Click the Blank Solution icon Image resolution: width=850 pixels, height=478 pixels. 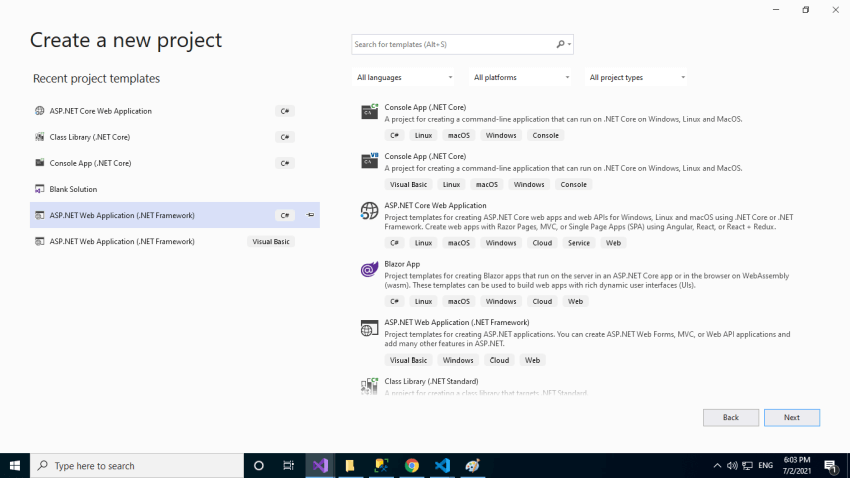tap(40, 189)
